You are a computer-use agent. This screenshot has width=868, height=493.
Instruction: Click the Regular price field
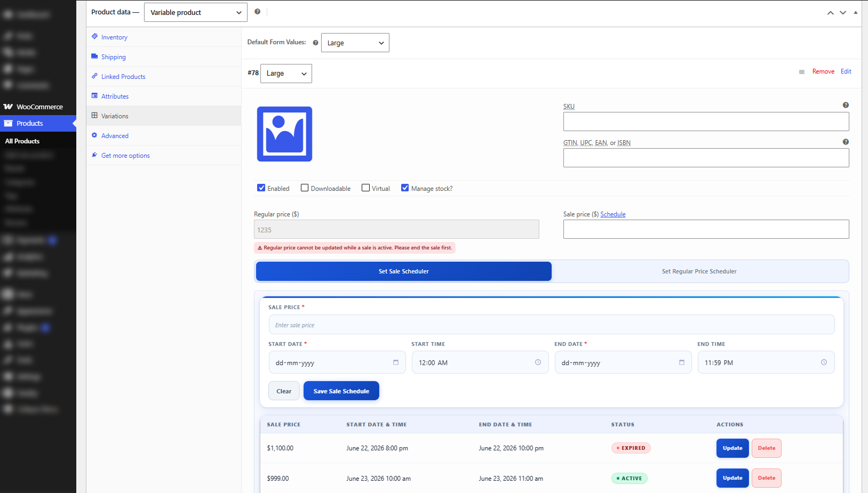[396, 229]
